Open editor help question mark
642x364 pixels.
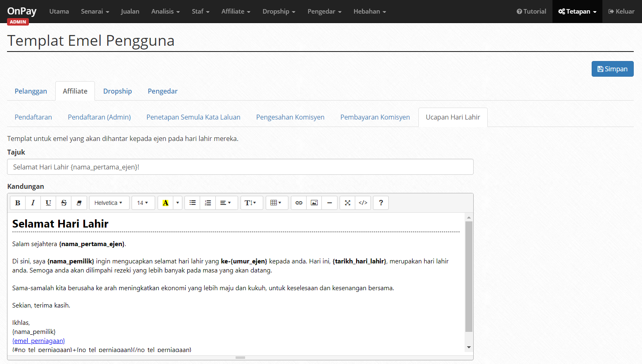[381, 203]
